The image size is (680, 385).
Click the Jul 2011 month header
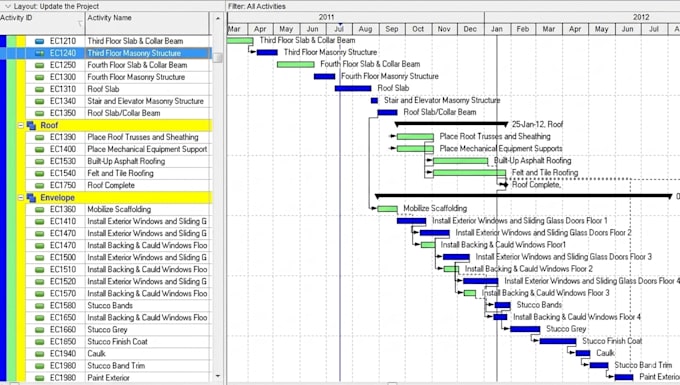[x=339, y=29]
